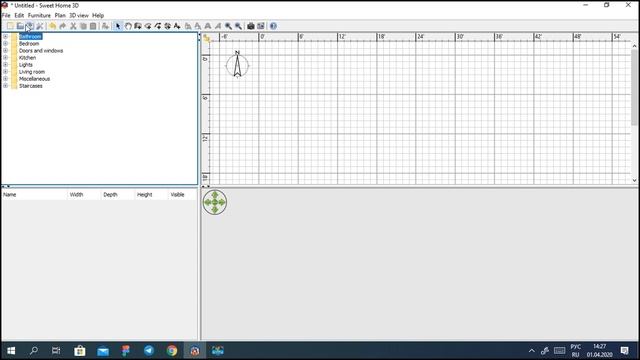
Task: Open the Help menu
Action: click(98, 15)
